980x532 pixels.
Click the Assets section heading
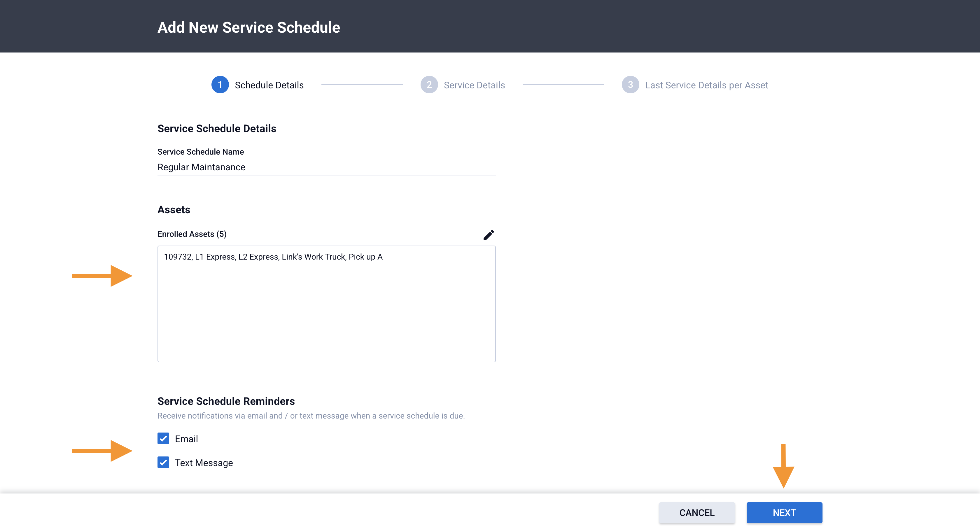click(174, 210)
